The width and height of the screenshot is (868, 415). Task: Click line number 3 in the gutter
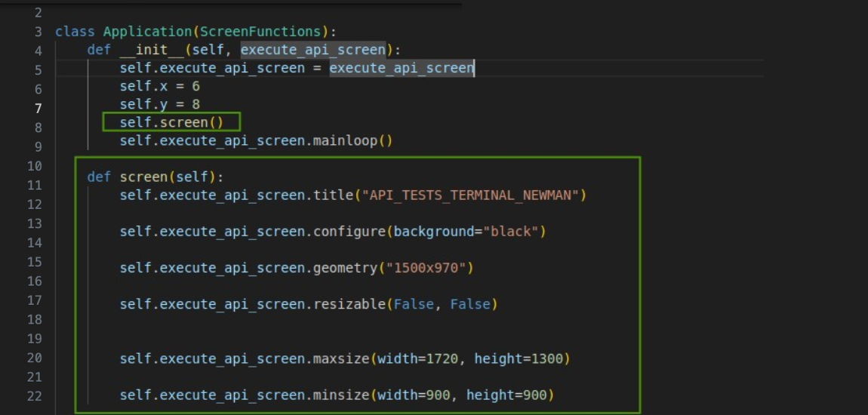pyautogui.click(x=38, y=32)
